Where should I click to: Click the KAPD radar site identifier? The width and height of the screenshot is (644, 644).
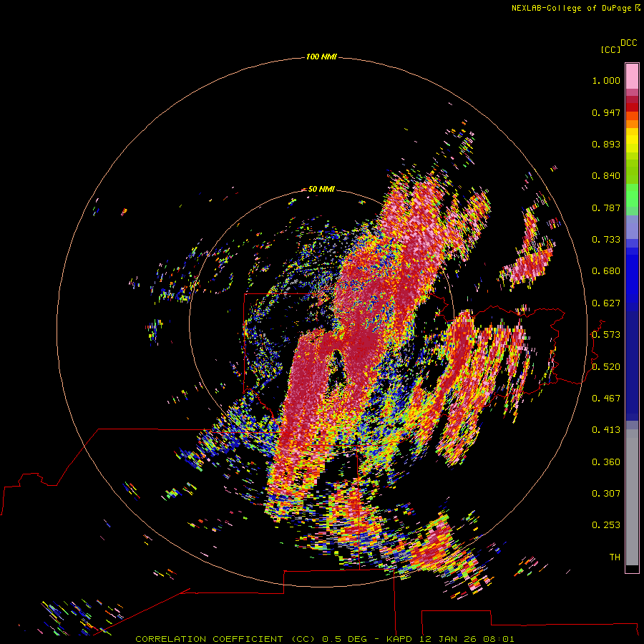click(x=401, y=639)
